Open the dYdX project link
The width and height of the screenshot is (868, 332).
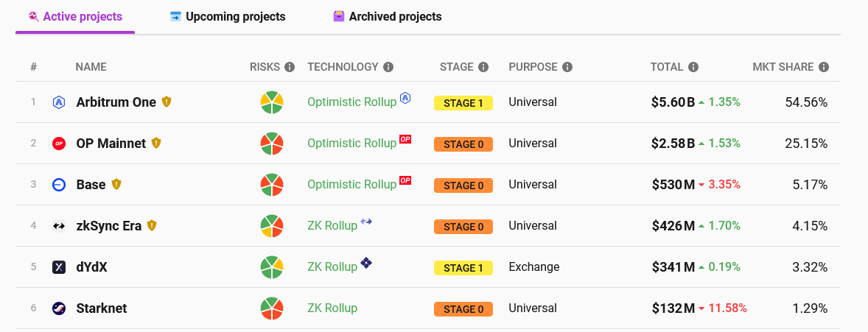[x=92, y=267]
